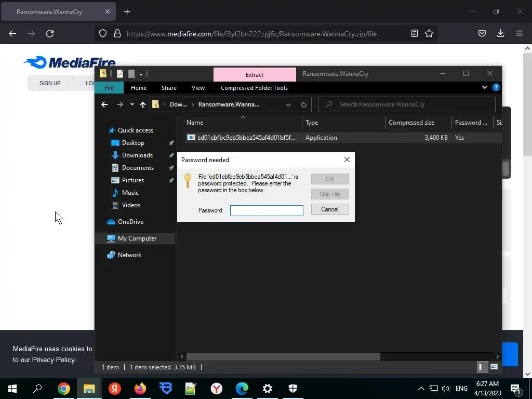This screenshot has height=399, width=532.
Task: Toggle reader view in address bar
Action: (x=414, y=33)
